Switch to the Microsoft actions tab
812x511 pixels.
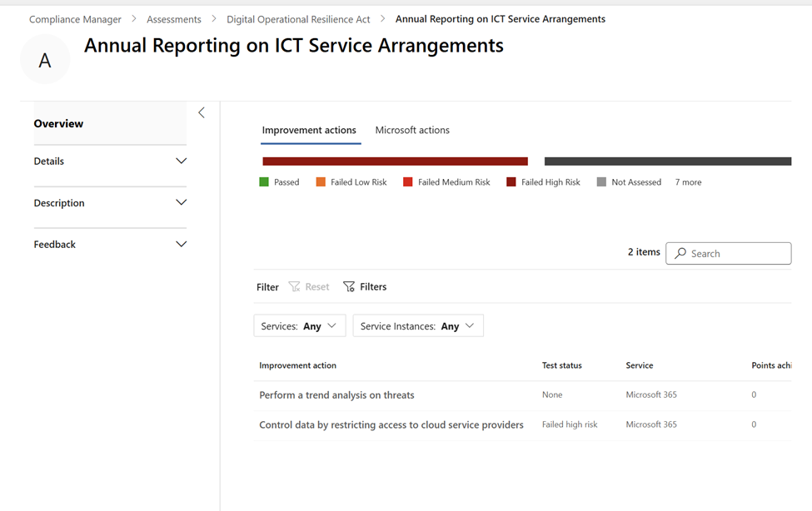[412, 130]
